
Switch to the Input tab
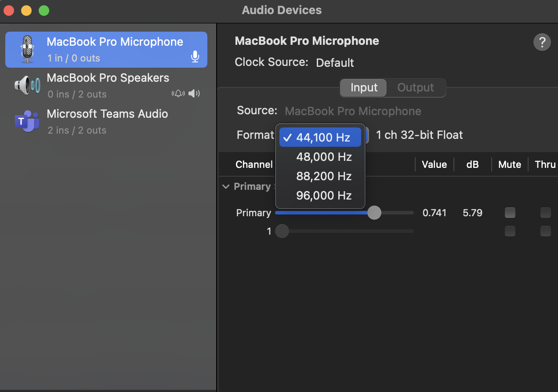(x=364, y=87)
